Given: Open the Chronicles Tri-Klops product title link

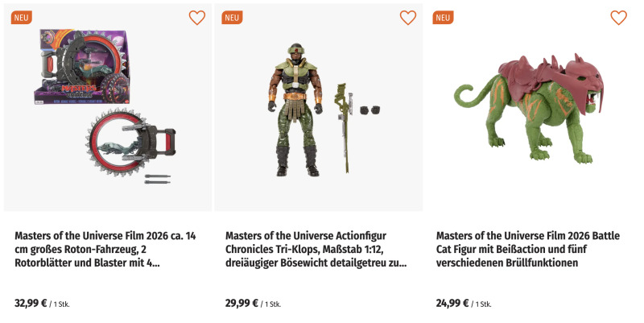Looking at the screenshot, I should [x=316, y=249].
